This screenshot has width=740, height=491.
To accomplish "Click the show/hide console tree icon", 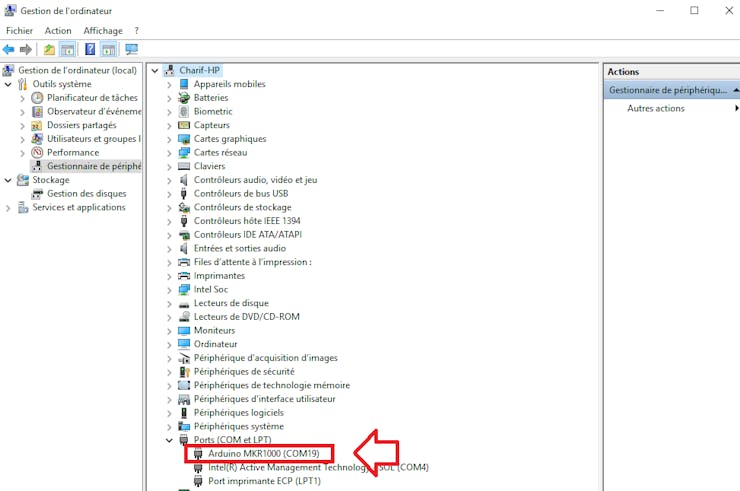I will [x=68, y=49].
